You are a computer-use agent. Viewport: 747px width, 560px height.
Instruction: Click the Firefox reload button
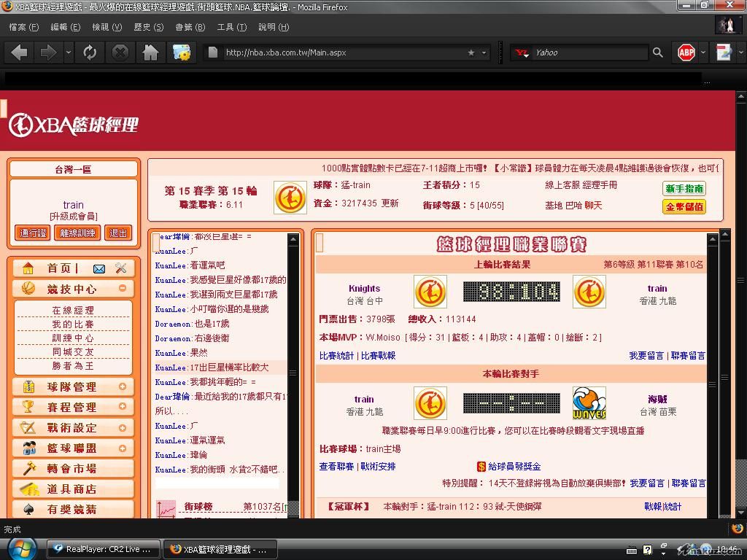[x=90, y=52]
